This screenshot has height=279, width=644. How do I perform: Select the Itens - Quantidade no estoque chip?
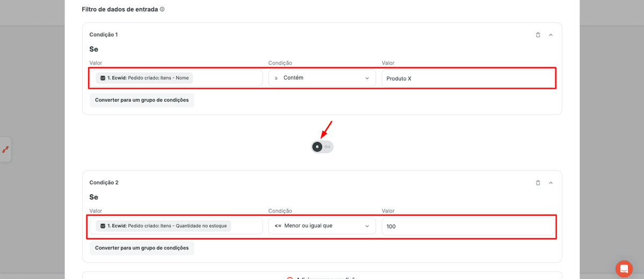[x=163, y=226]
